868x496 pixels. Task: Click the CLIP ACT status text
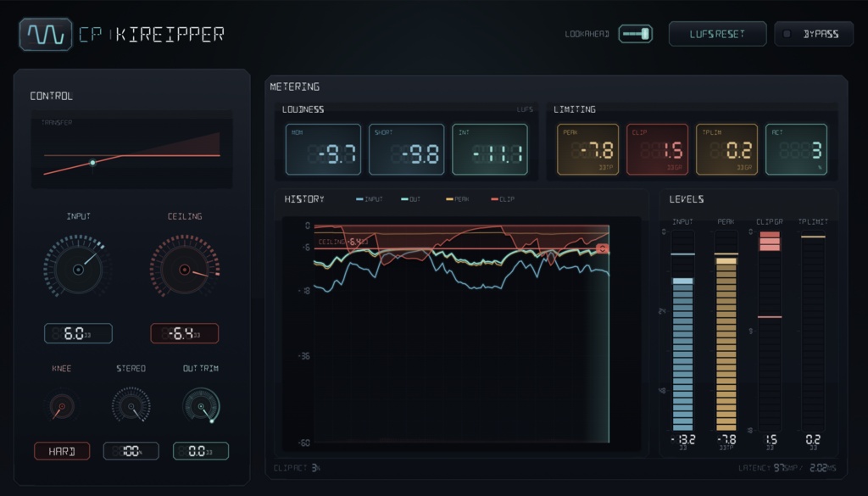tap(297, 468)
